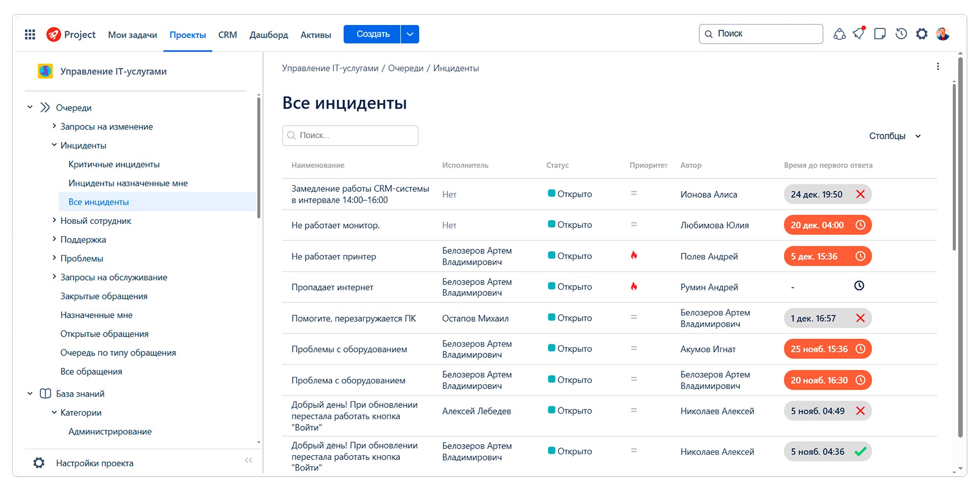The width and height of the screenshot is (980, 488).
Task: Click the sharing icon left of notifications
Action: point(840,34)
